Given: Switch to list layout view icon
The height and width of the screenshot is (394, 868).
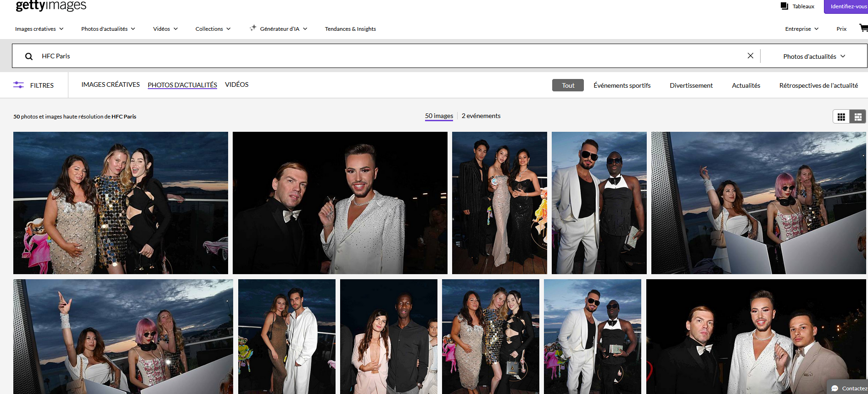Looking at the screenshot, I should [x=858, y=117].
